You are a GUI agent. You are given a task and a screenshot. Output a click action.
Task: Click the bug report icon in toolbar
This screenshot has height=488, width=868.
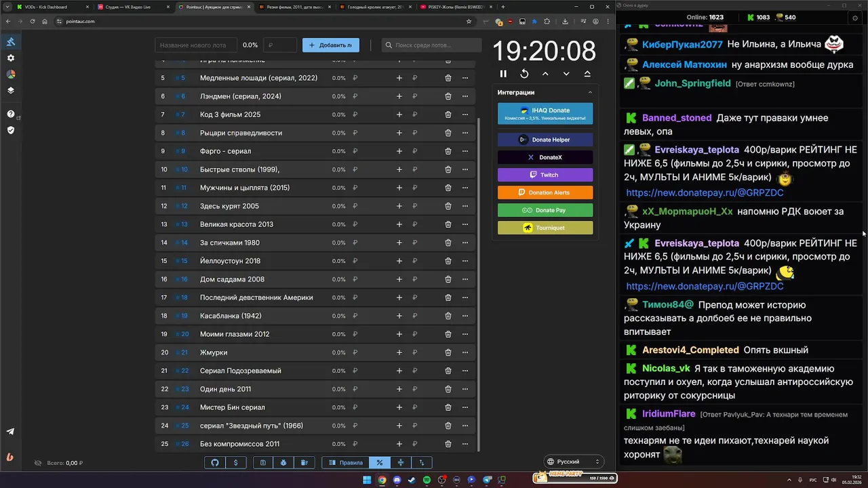click(x=283, y=462)
